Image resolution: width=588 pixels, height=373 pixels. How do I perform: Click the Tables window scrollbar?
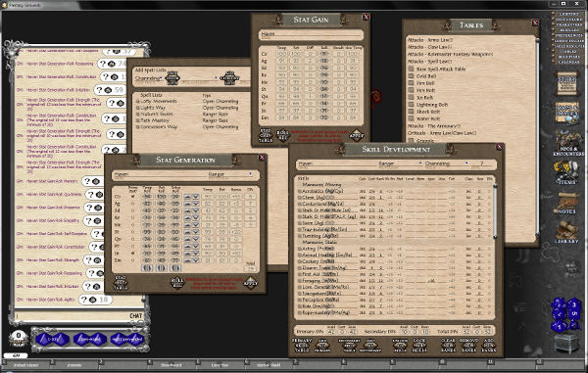point(538,137)
